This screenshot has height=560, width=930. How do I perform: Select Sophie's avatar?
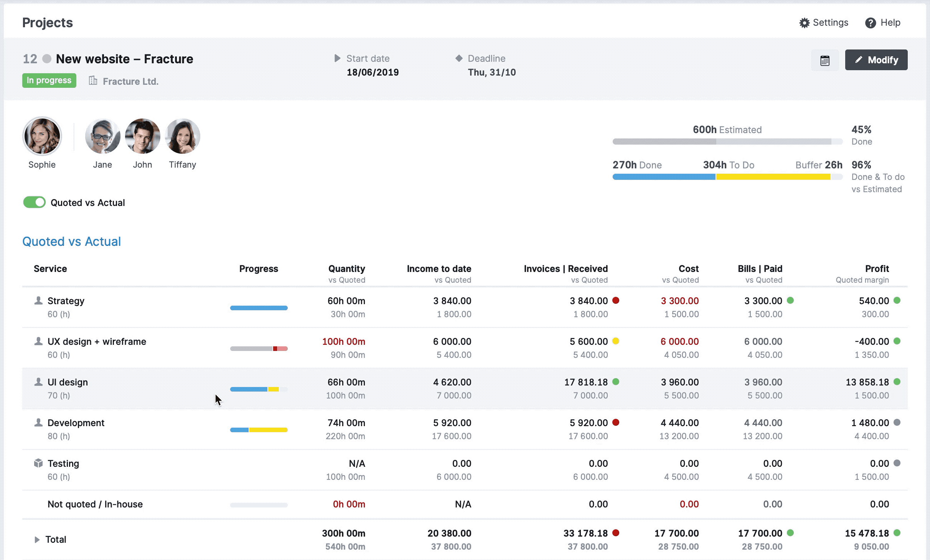pyautogui.click(x=42, y=136)
